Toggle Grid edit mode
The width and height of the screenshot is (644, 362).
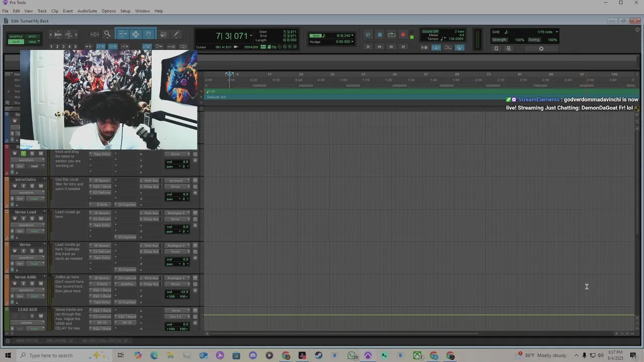pyautogui.click(x=32, y=42)
